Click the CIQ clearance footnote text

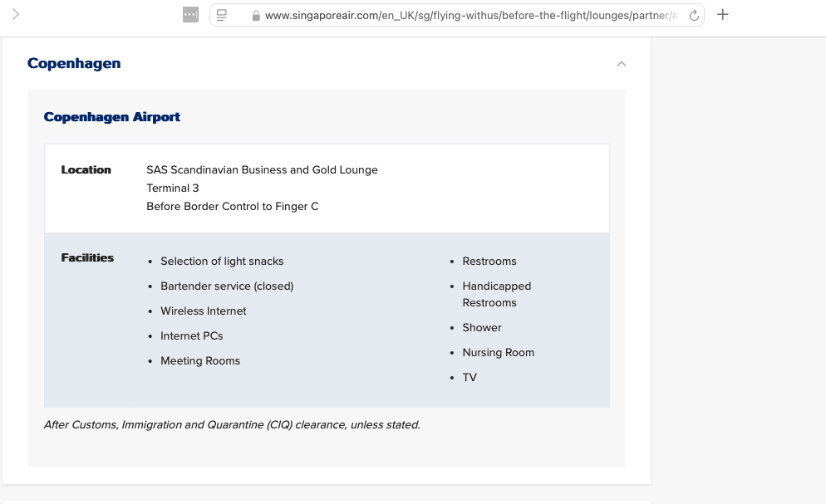click(x=232, y=425)
